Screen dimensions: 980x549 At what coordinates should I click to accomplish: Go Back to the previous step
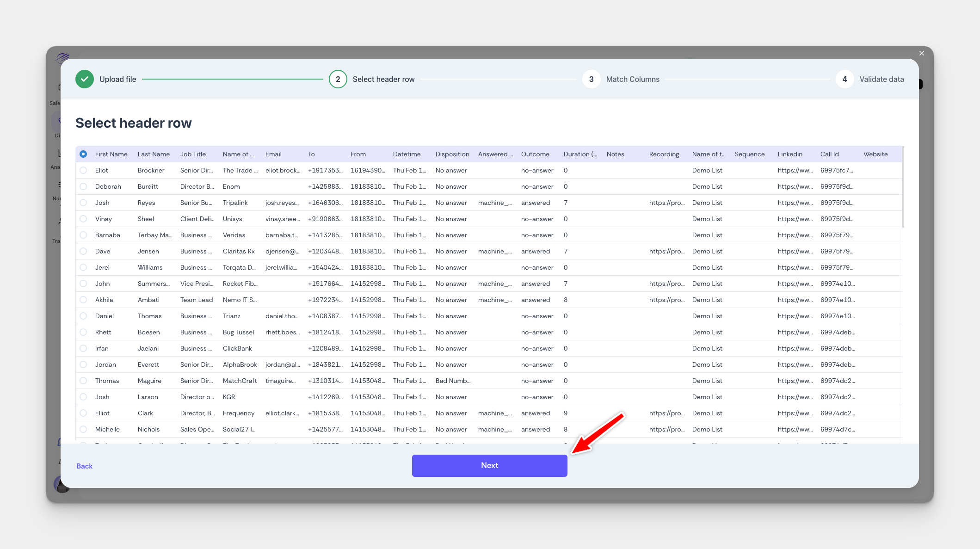pos(84,466)
